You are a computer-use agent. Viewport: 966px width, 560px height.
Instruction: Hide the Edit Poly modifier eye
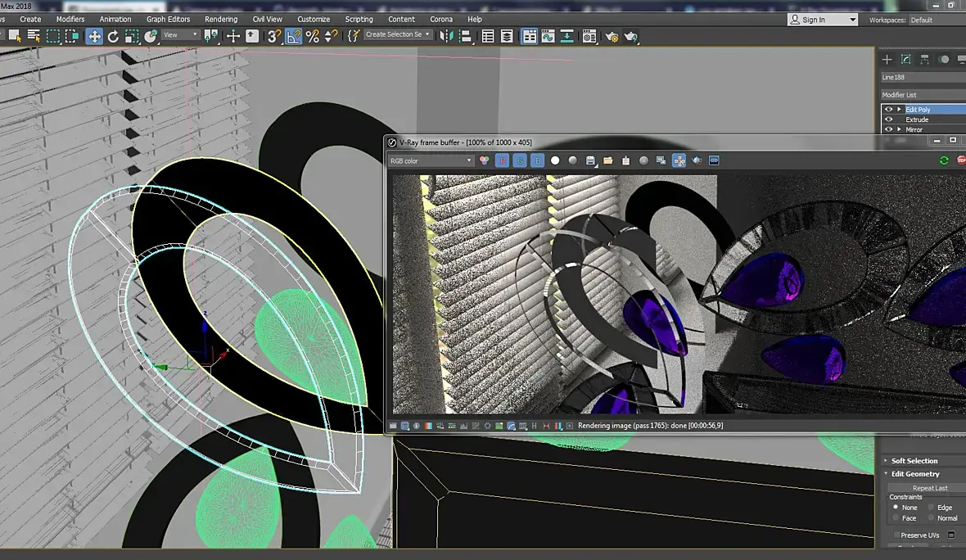click(x=888, y=110)
